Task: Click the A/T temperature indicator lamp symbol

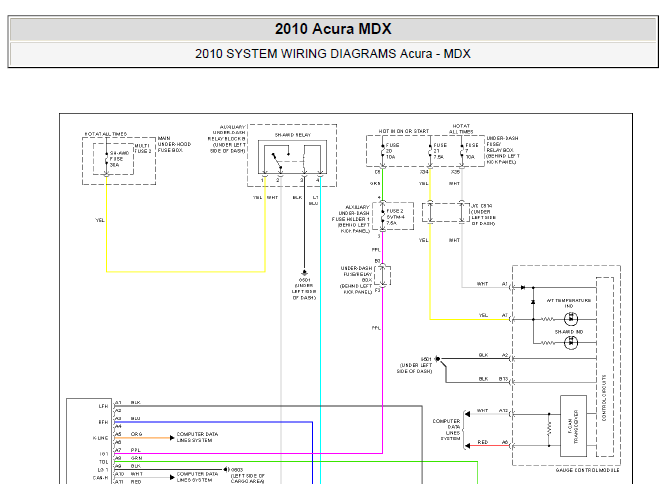Action: (x=570, y=319)
